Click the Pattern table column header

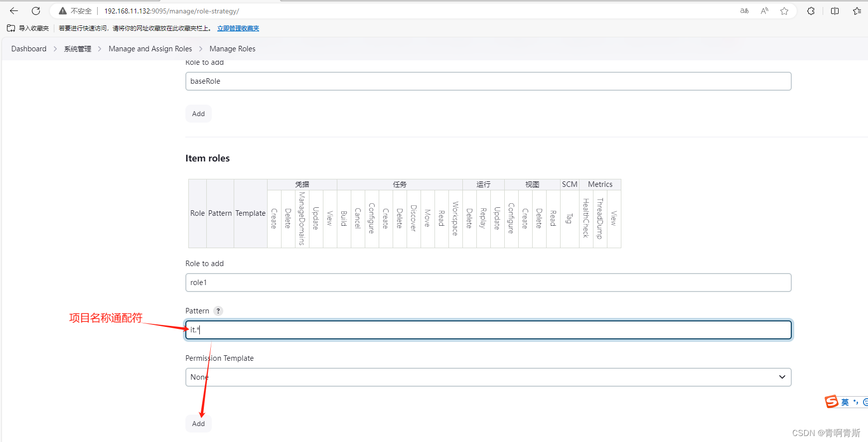[220, 213]
